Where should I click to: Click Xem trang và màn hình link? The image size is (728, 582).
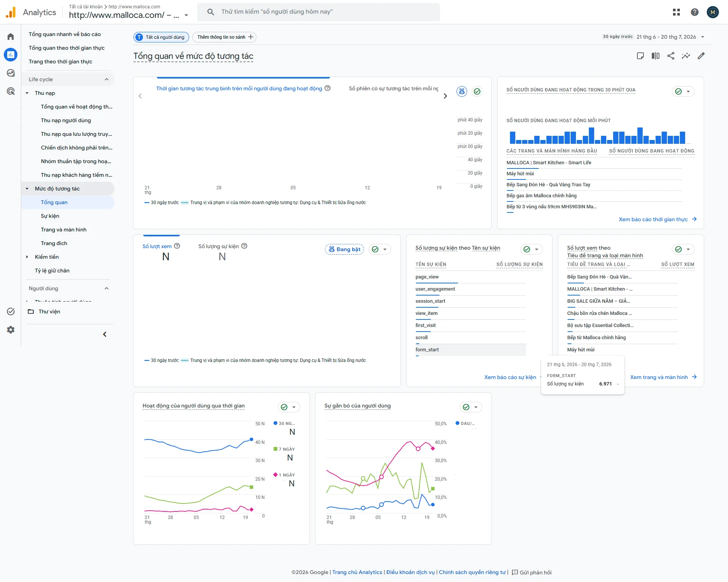tap(663, 377)
